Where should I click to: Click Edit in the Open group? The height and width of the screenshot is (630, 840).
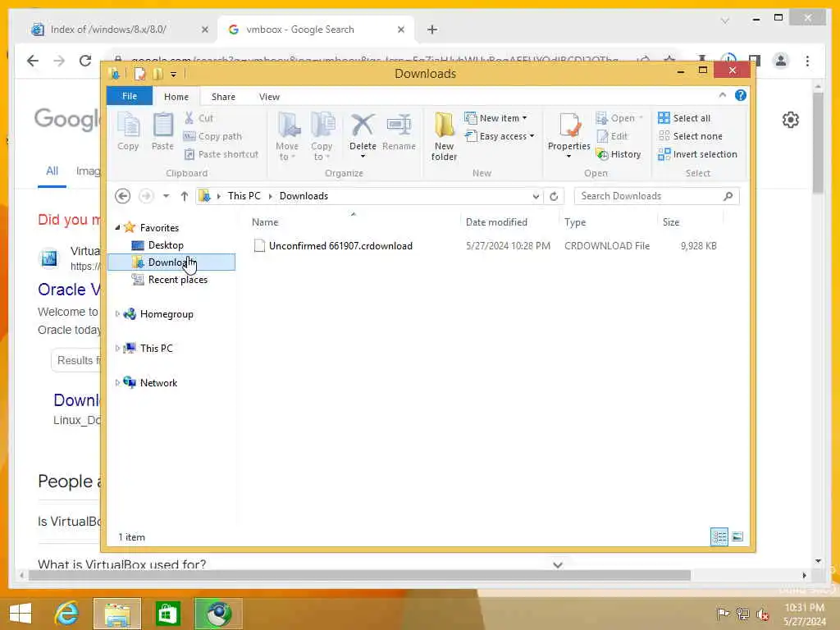[612, 136]
